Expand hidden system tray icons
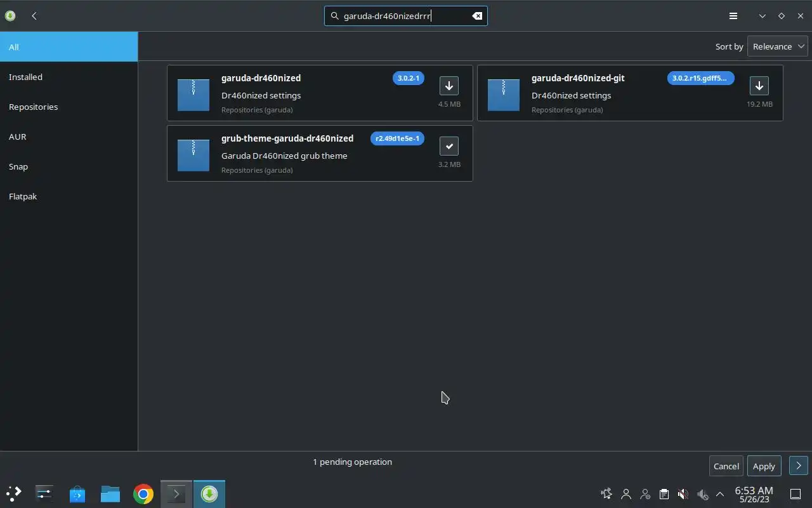The image size is (812, 508). [x=720, y=493]
